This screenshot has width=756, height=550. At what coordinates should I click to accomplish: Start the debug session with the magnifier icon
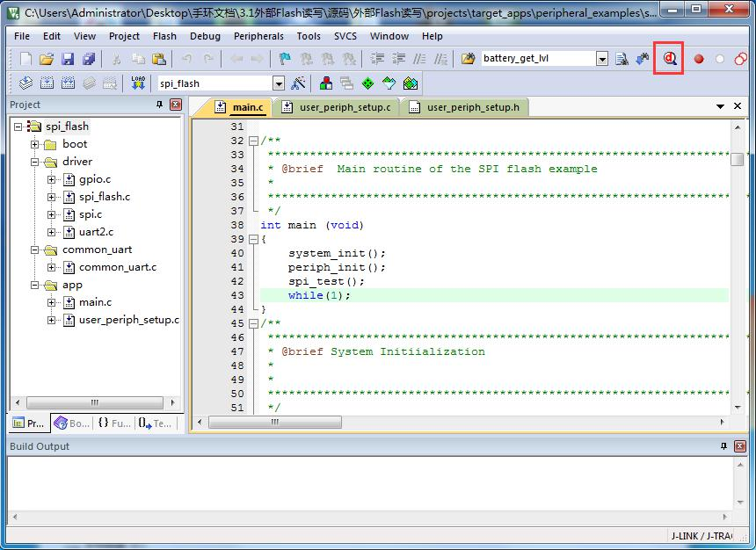pos(669,58)
